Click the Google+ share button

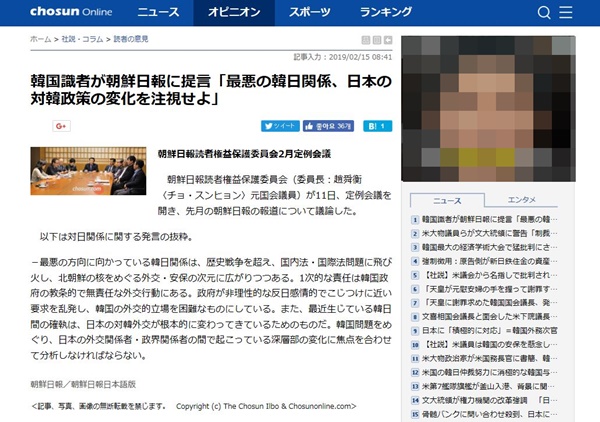pos(60,126)
